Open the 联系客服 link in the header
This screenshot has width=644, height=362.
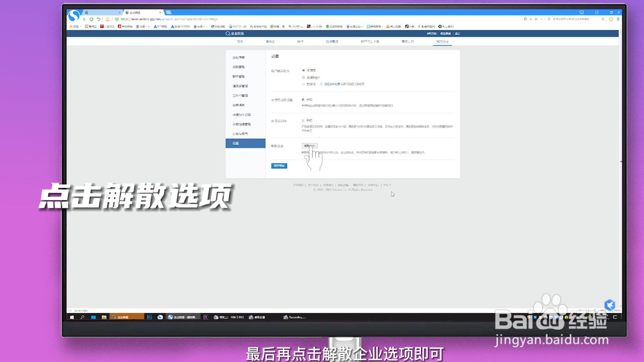446,33
